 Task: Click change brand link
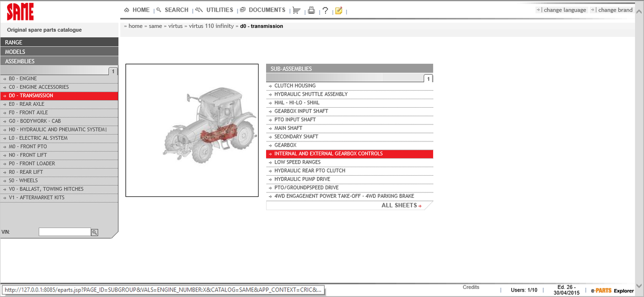(615, 10)
